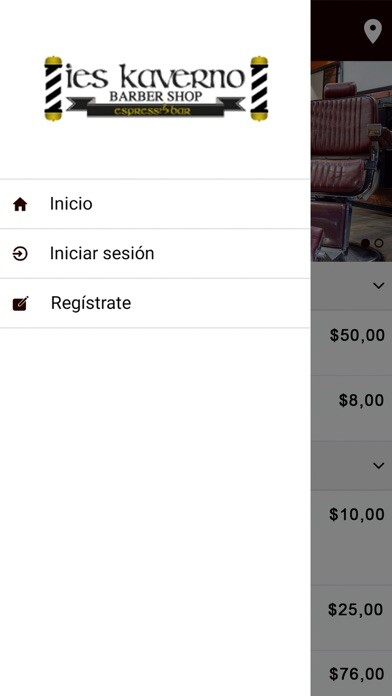Select the $8,00 service row

pyautogui.click(x=351, y=408)
